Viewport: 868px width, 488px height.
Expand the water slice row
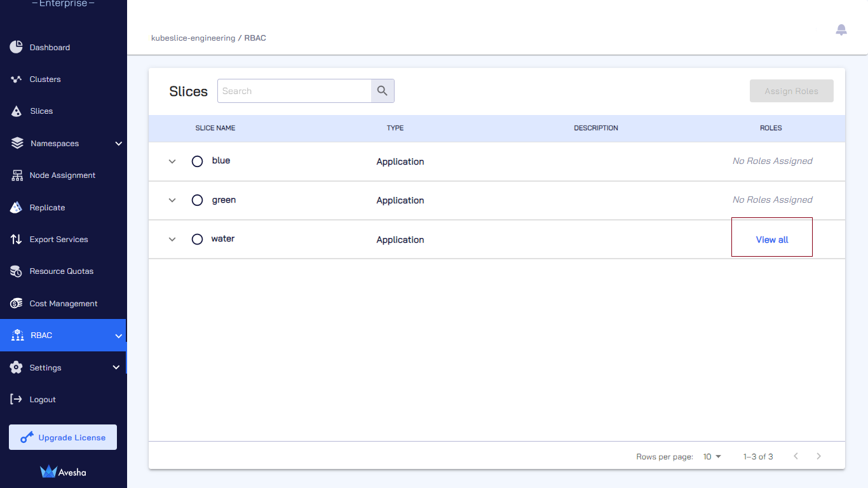pos(172,240)
